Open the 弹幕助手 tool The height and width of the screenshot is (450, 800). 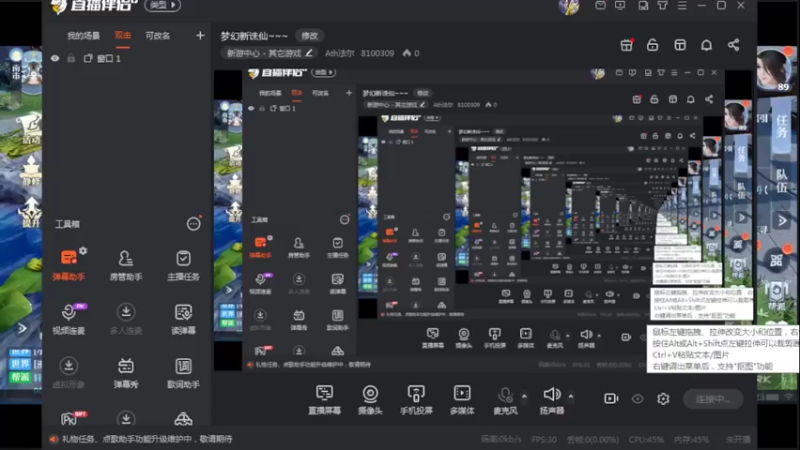coord(68,265)
